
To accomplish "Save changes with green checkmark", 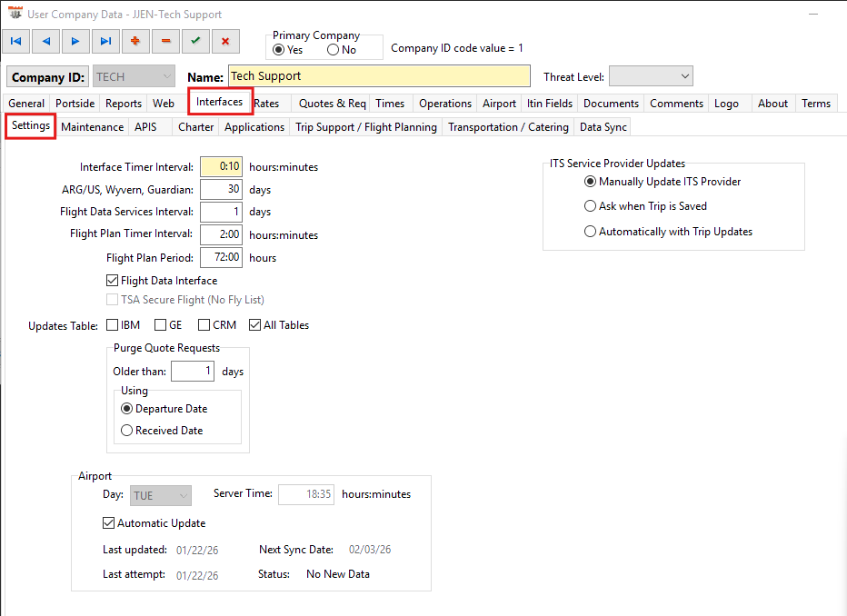I will (195, 41).
